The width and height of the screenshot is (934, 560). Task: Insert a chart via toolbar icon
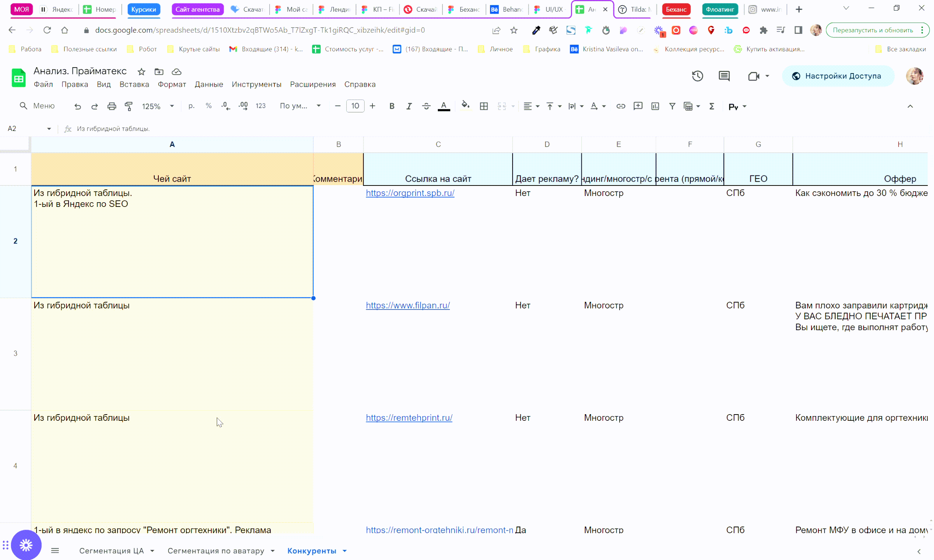[x=655, y=106]
